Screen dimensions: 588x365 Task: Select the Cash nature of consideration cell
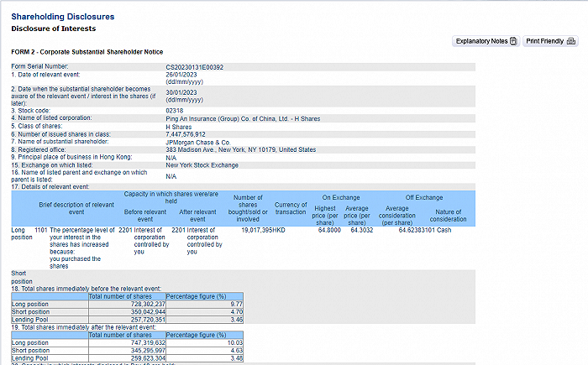click(x=444, y=230)
